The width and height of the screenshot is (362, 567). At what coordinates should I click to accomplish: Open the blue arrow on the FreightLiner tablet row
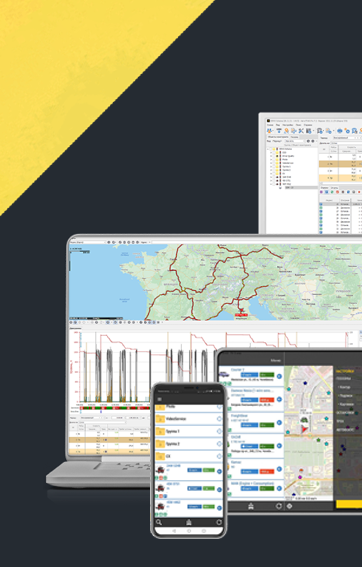pos(279,423)
